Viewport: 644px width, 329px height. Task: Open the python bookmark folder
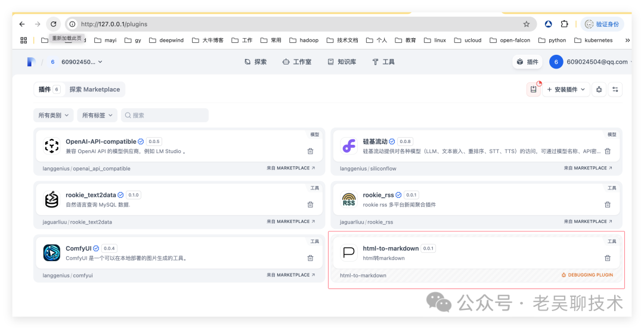(x=552, y=41)
